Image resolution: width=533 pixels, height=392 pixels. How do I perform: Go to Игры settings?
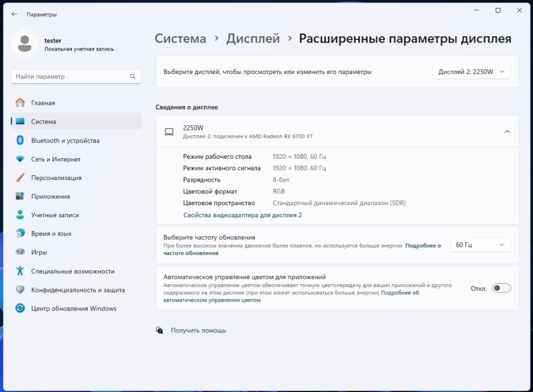pos(76,252)
